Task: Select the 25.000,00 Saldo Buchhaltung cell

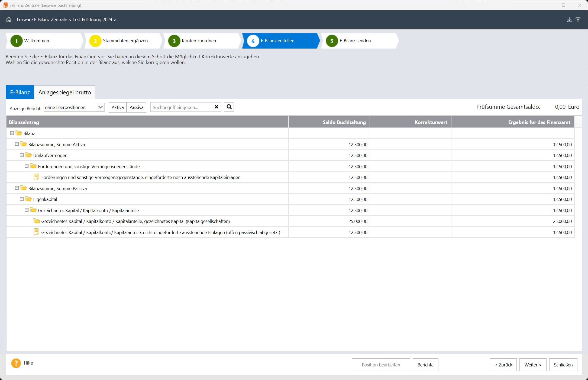Action: click(329, 221)
